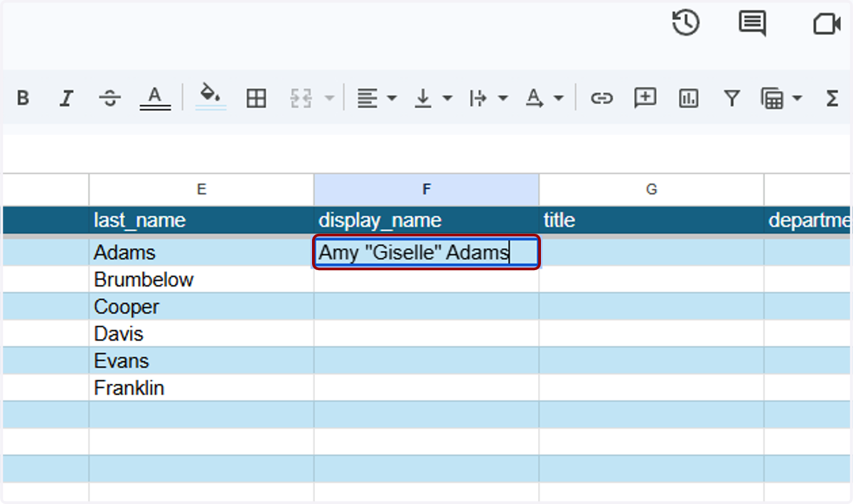This screenshot has height=504, width=853.
Task: Click the last_name header cell
Action: tap(201, 220)
